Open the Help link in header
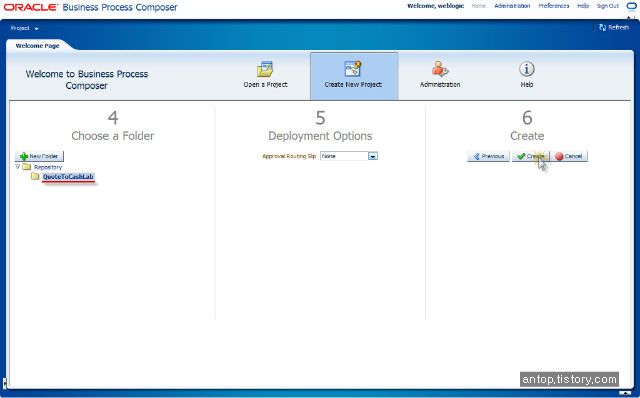 coord(583,6)
